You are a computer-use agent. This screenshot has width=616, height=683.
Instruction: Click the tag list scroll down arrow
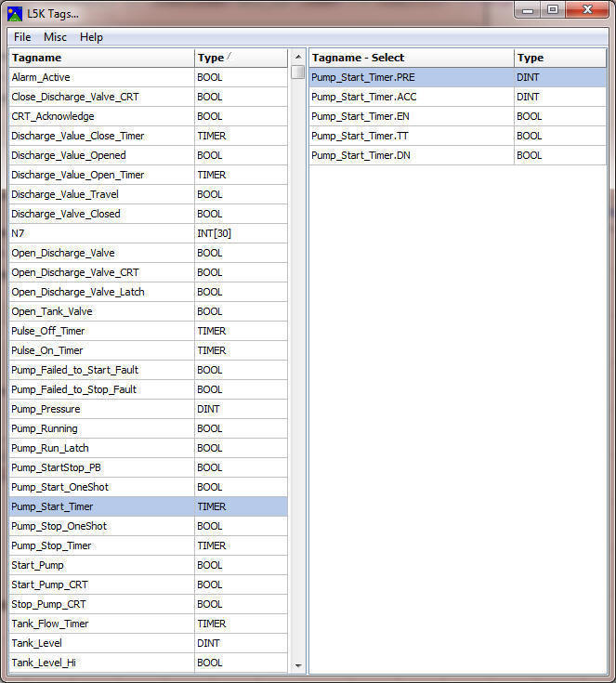[x=298, y=665]
